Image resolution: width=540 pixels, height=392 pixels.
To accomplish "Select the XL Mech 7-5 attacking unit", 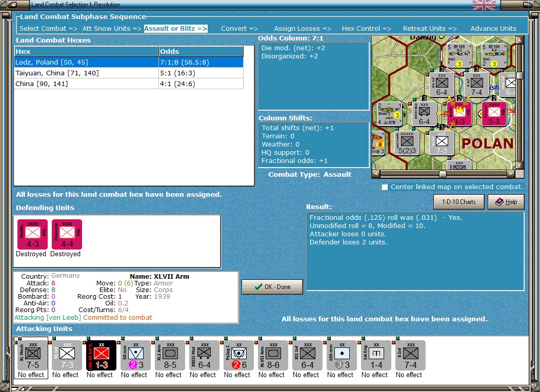I will (x=33, y=355).
